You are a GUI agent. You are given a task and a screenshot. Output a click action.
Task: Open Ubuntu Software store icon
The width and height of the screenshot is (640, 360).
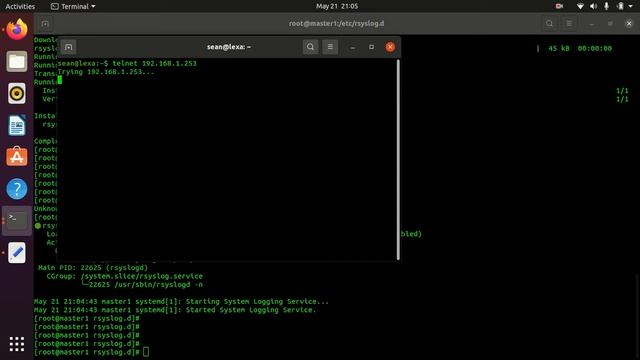(x=17, y=157)
